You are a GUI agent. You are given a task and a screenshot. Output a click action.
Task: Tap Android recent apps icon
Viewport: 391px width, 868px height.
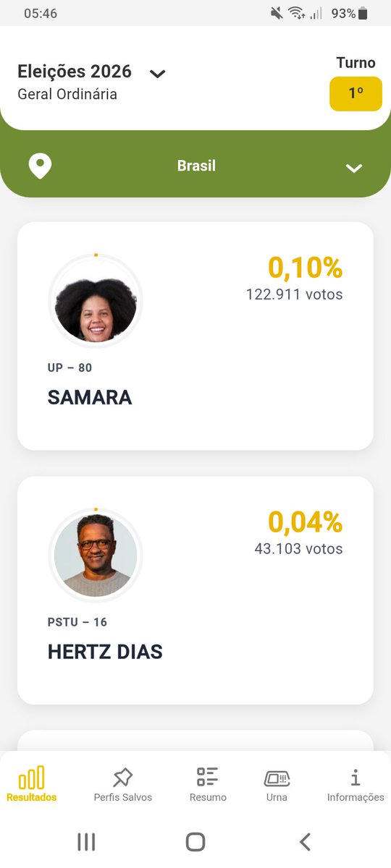tap(86, 841)
